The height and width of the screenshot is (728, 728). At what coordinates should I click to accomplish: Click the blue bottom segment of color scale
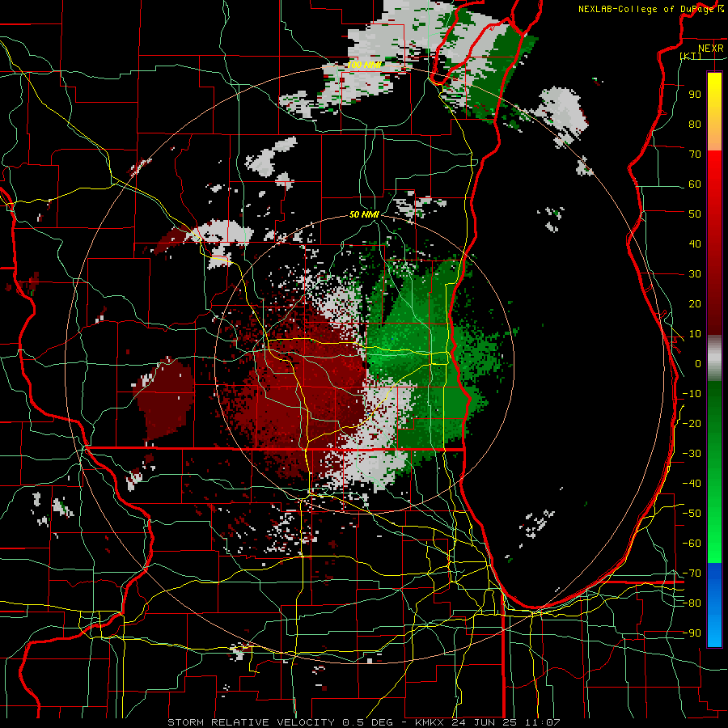pos(714,605)
